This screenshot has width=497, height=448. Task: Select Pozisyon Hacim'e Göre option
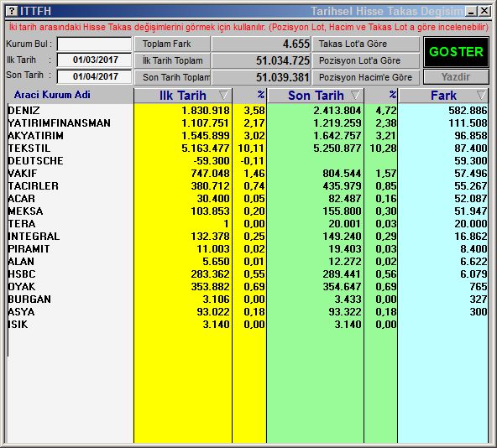[366, 77]
